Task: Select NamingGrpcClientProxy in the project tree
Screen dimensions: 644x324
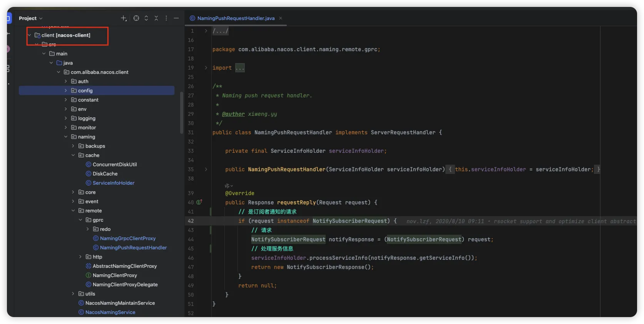Action: pos(128,238)
